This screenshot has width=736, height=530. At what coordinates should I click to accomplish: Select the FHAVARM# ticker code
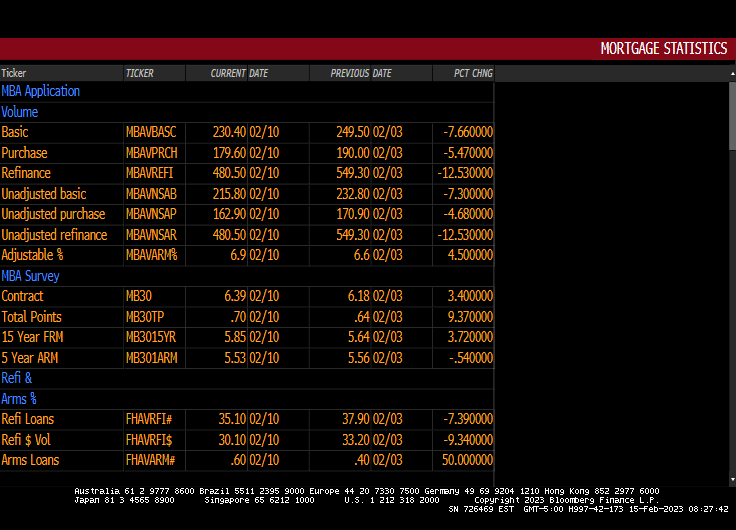point(151,460)
